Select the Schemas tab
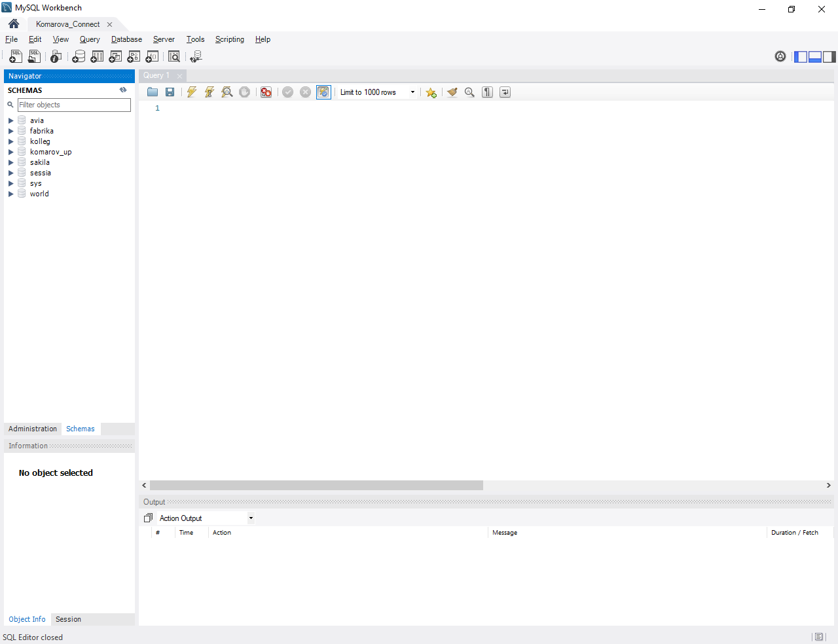838x644 pixels. click(x=81, y=429)
